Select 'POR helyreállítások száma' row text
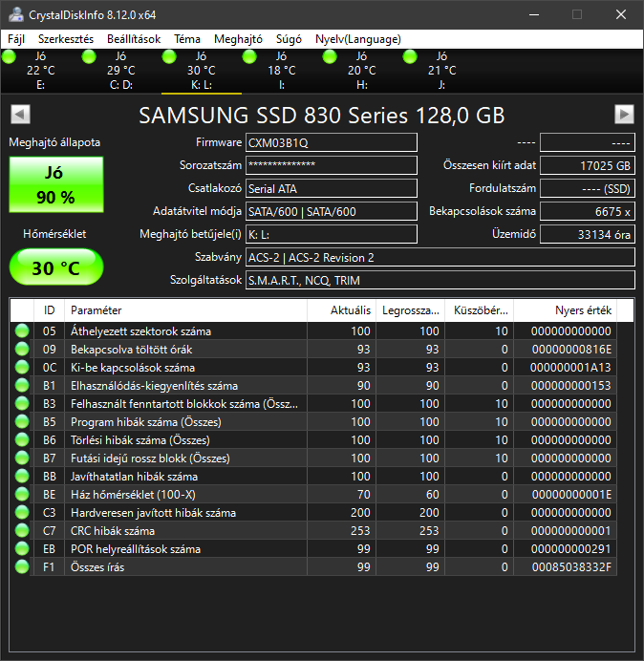 point(136,549)
